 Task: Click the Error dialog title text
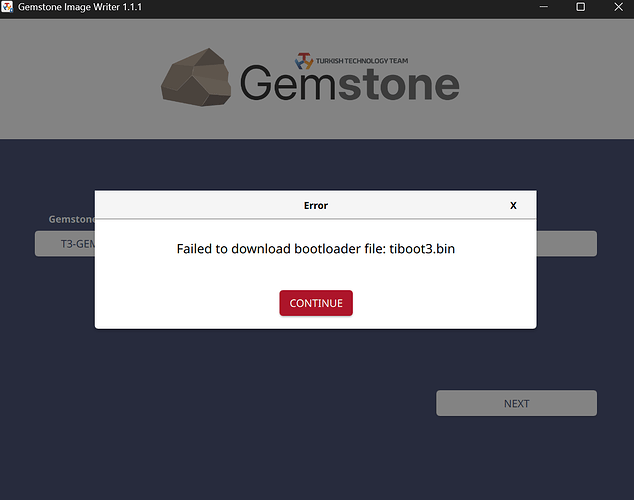coord(316,205)
